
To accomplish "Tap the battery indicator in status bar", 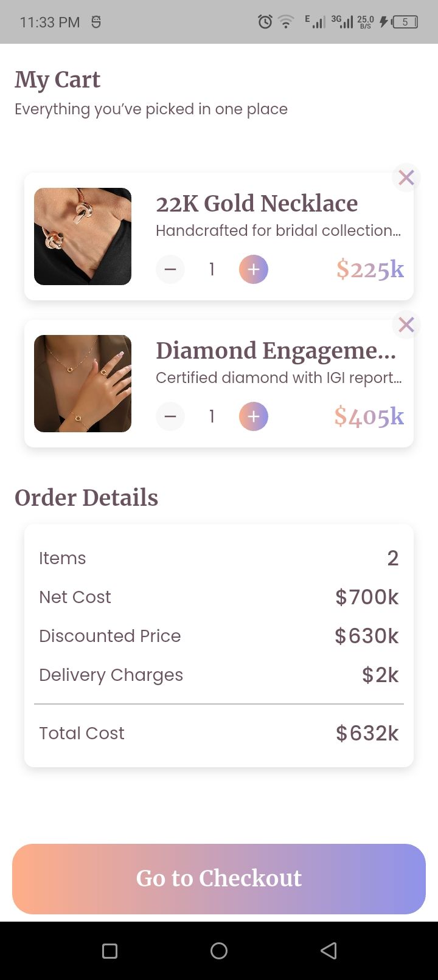I will click(x=405, y=22).
